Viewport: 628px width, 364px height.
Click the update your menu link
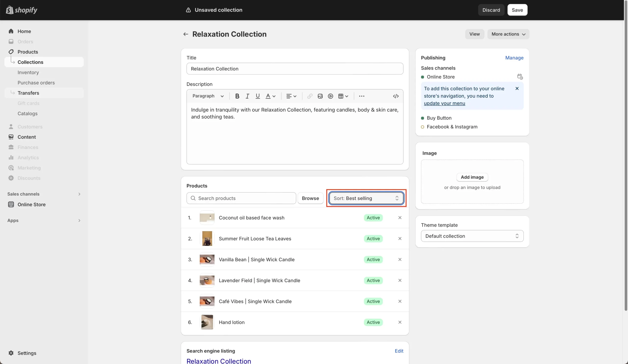click(x=444, y=103)
